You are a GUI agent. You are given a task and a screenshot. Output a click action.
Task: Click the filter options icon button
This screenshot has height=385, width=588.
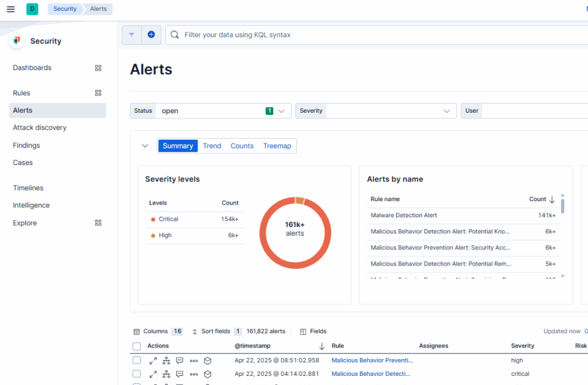click(x=131, y=35)
